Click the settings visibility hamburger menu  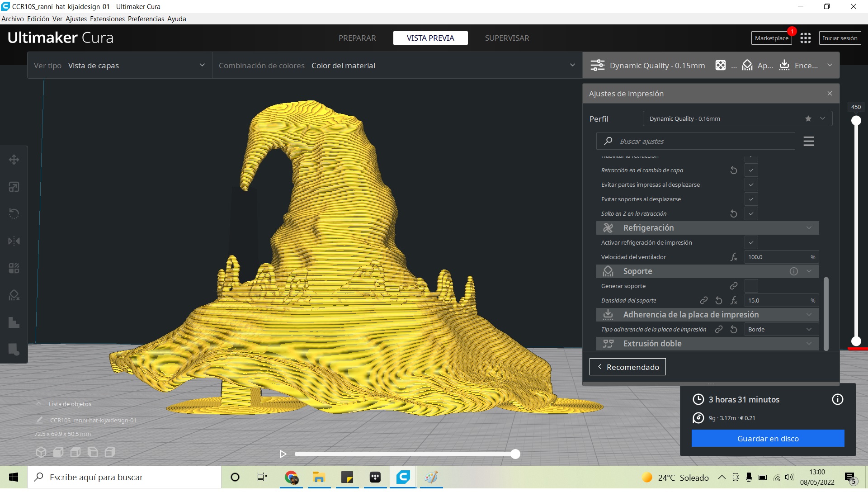tap(808, 141)
